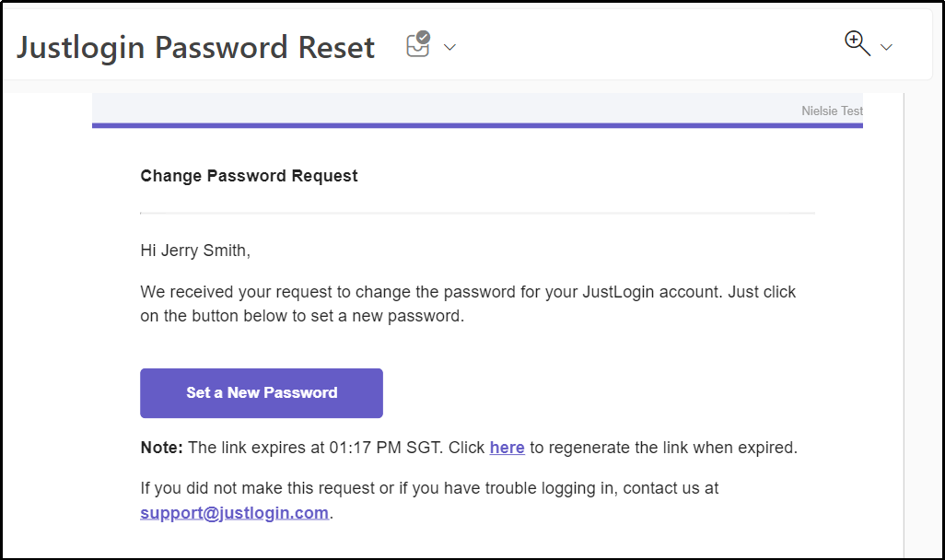Select the 'Change Password Request' heading
Viewport: 945px width, 560px height.
tap(249, 176)
